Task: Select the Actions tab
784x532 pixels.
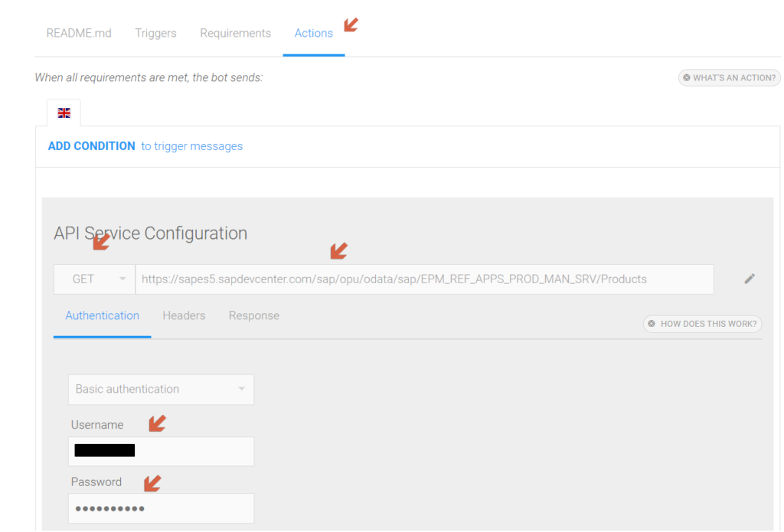Action: click(313, 33)
